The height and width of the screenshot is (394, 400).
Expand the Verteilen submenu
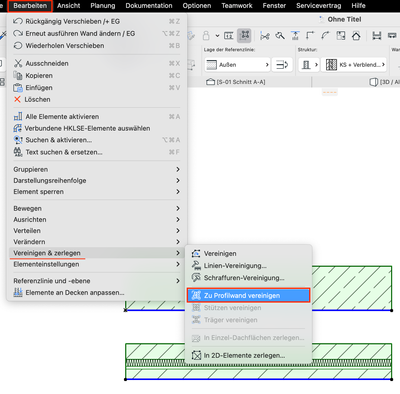click(97, 231)
